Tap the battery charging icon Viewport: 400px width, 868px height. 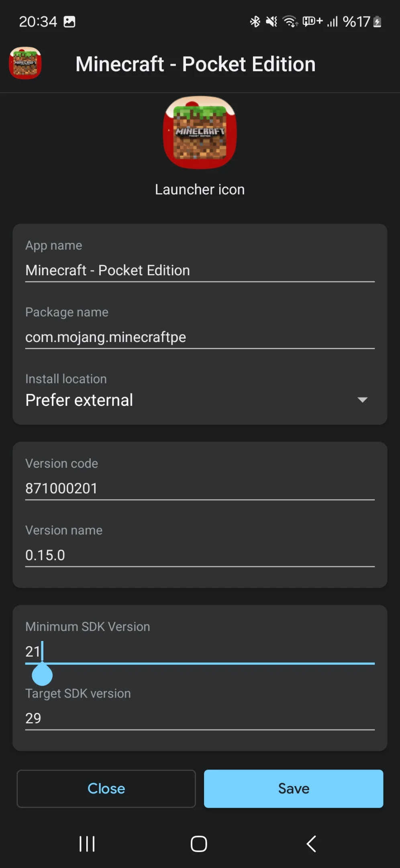click(x=377, y=21)
